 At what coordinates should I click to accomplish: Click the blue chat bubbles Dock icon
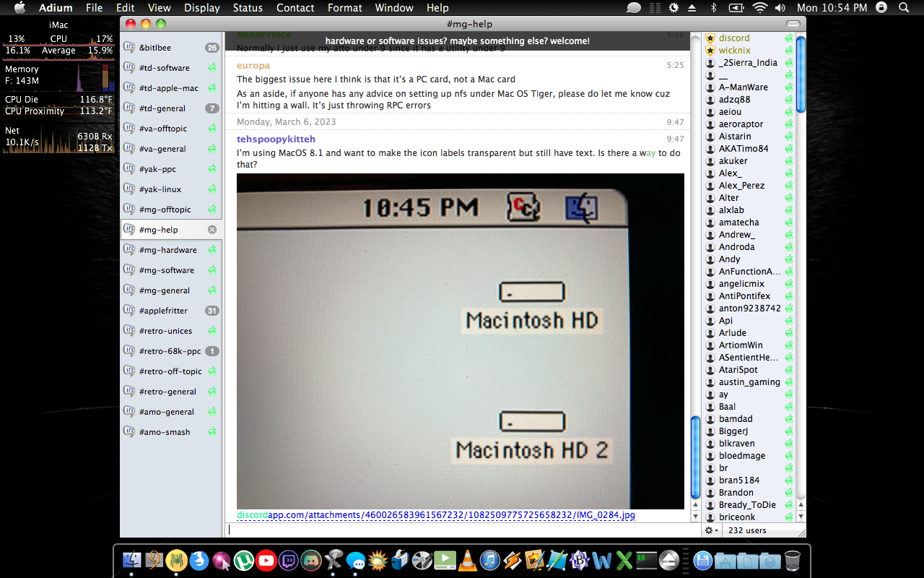pyautogui.click(x=356, y=560)
